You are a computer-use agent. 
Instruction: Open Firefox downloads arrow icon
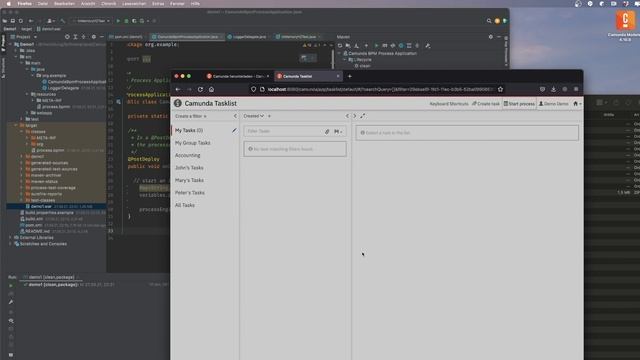pos(553,89)
